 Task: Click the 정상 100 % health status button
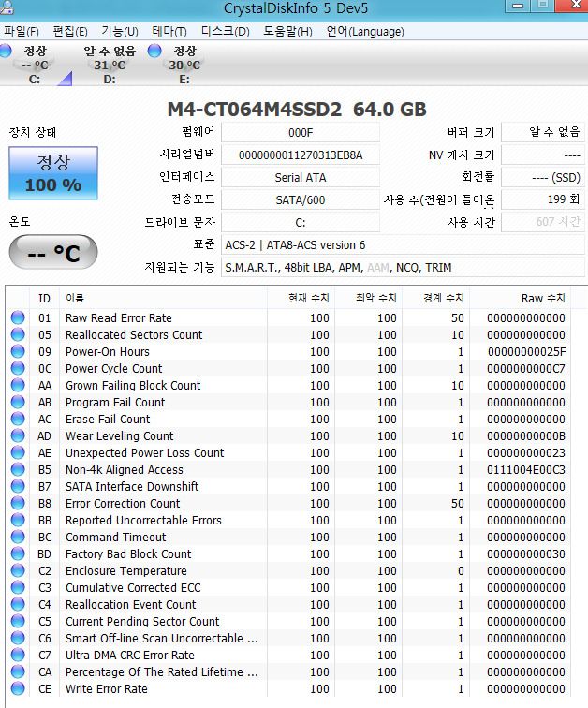pyautogui.click(x=53, y=173)
